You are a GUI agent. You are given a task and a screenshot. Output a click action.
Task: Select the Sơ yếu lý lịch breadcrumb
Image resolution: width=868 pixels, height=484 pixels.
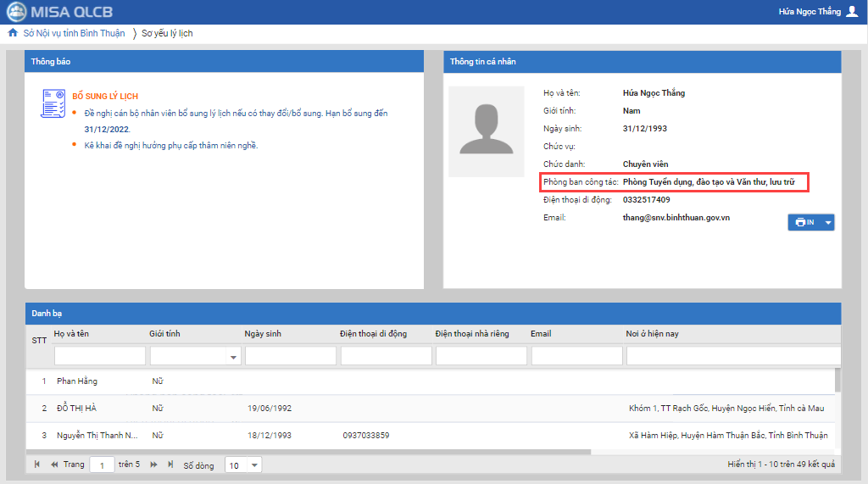pos(167,33)
